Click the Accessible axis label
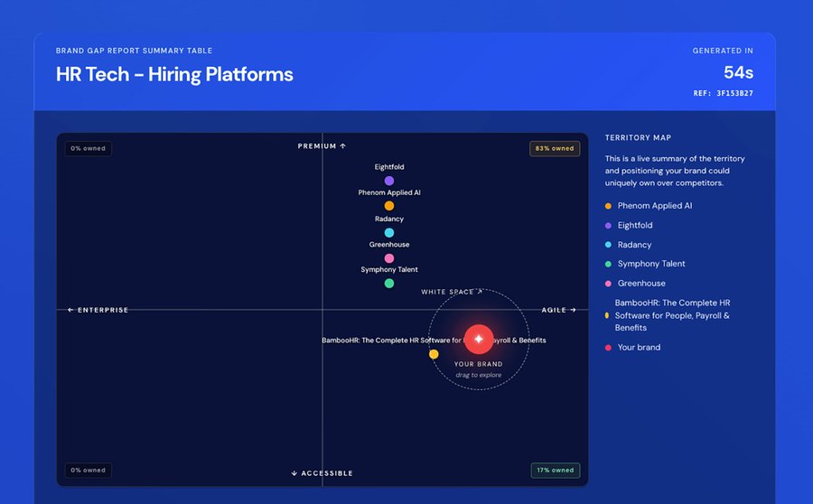The image size is (813, 504). coord(322,473)
